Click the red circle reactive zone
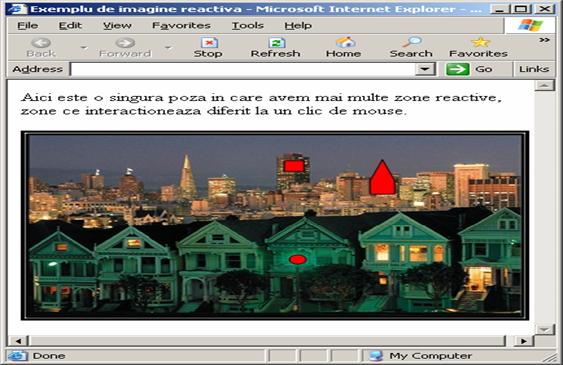The height and width of the screenshot is (365, 563). [x=298, y=259]
